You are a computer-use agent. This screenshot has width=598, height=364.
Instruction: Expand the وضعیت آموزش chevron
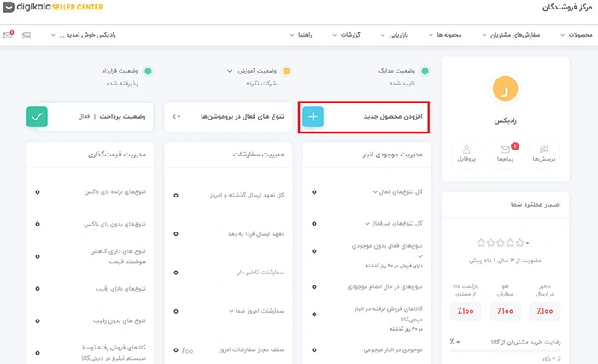click(229, 71)
